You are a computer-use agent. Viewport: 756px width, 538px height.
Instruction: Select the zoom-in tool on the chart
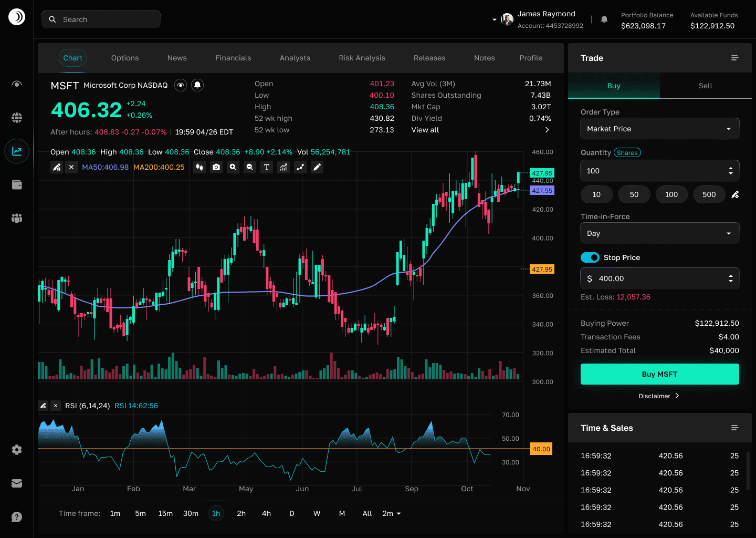233,167
